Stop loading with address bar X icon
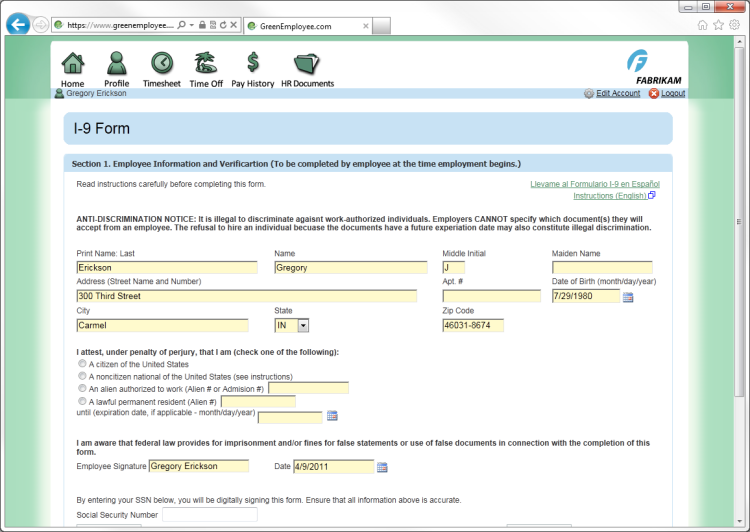This screenshot has width=750, height=532. tap(233, 25)
